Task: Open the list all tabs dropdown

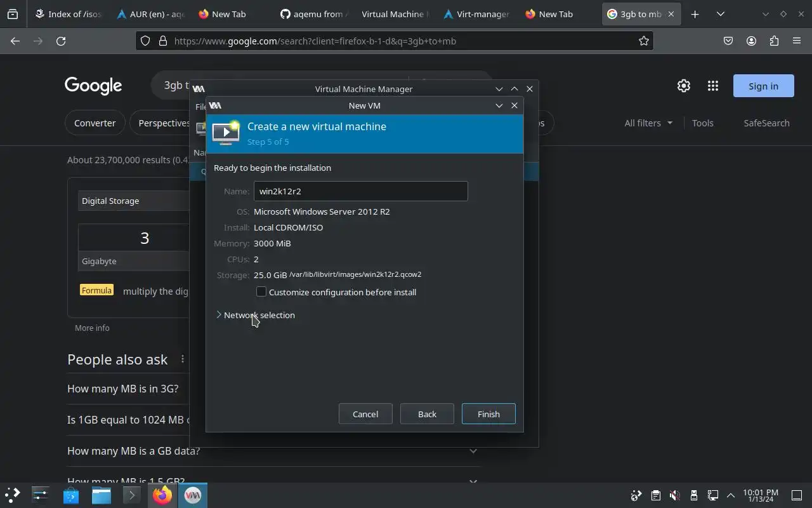Action: click(x=721, y=14)
